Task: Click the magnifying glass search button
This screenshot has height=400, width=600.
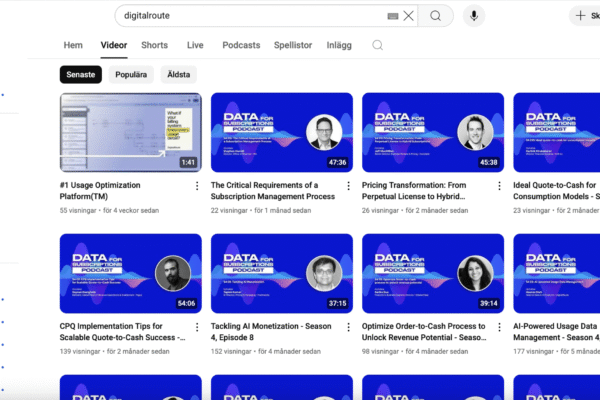Action: click(435, 16)
